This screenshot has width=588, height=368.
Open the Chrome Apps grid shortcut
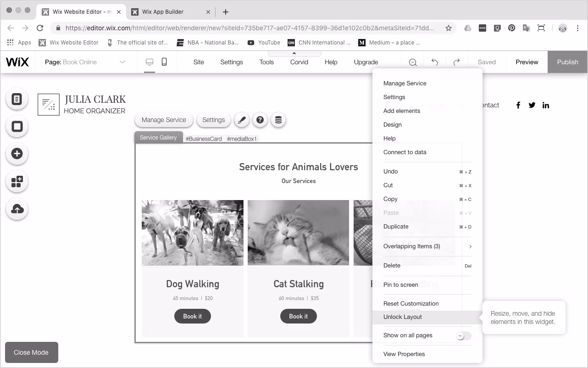pyautogui.click(x=19, y=42)
